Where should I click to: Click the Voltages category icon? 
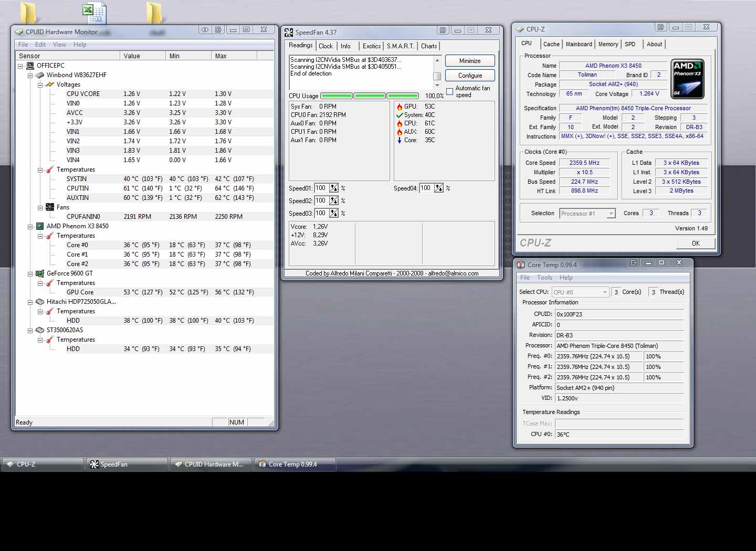point(50,84)
